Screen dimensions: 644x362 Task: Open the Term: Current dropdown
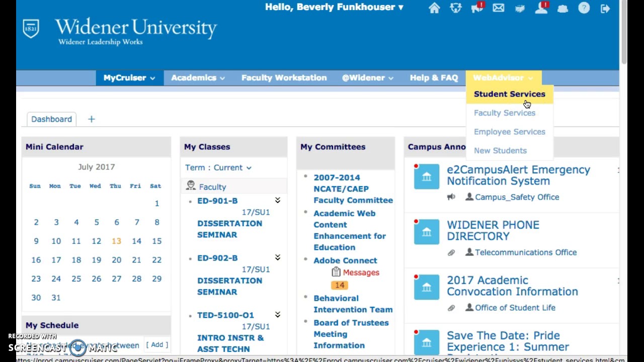[218, 167]
